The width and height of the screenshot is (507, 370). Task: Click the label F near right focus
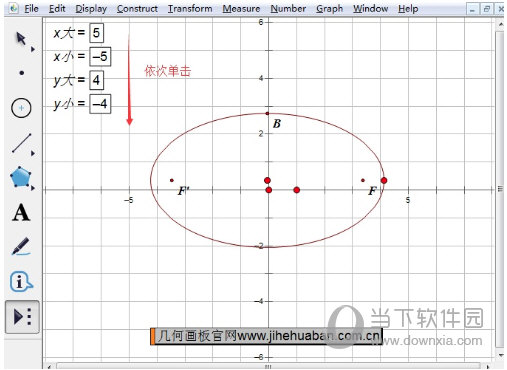[372, 191]
